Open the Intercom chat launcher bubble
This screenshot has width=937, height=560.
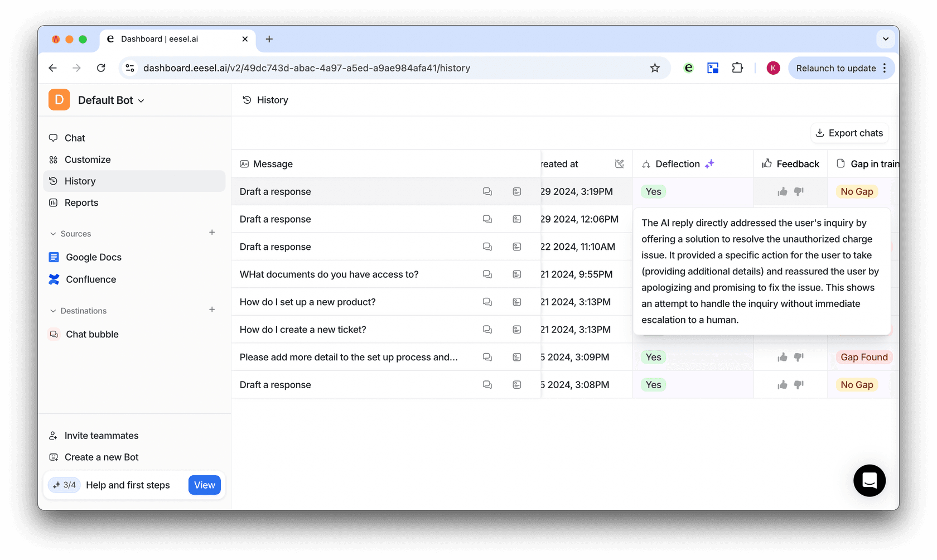click(x=869, y=480)
